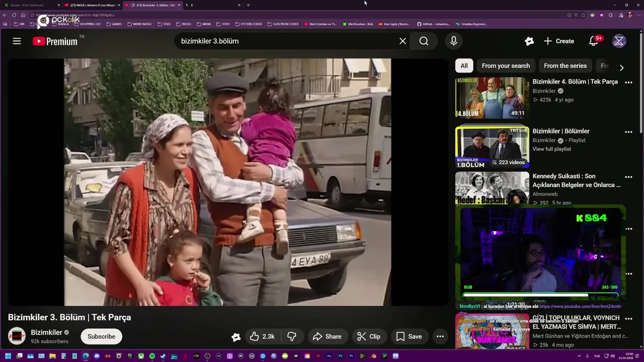
Task: Open the EPSTEIN CODEX bookmark folder
Action: pos(249,24)
